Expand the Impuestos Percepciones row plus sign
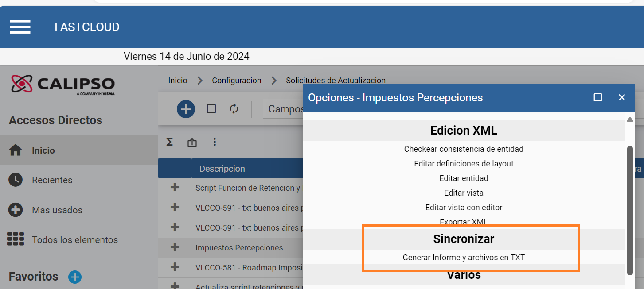This screenshot has height=289, width=644. (x=175, y=247)
